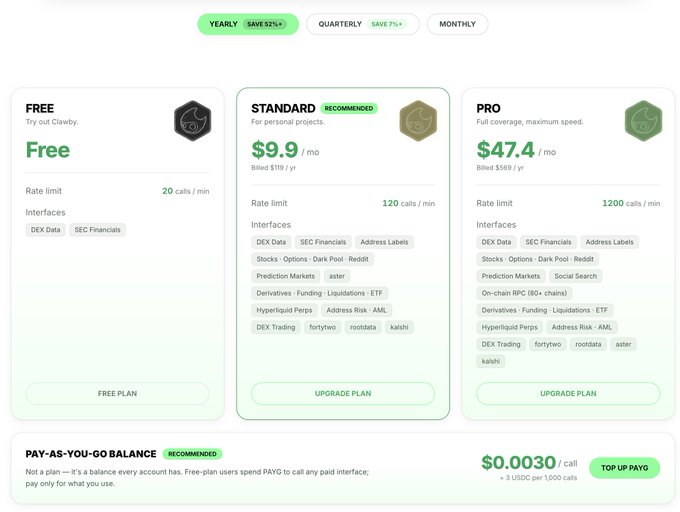Click the fortytwo tag in Pro plan
680x512 pixels.
click(x=548, y=344)
